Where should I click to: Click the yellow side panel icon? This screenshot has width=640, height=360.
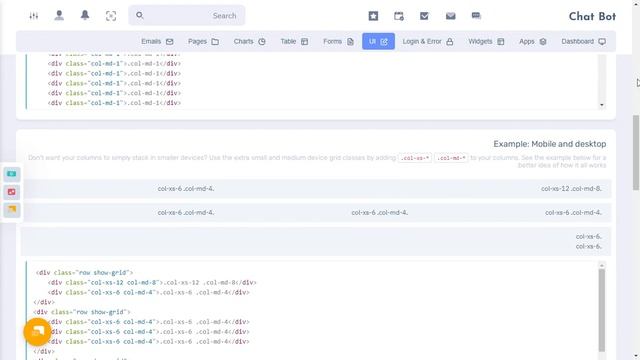coord(12,210)
